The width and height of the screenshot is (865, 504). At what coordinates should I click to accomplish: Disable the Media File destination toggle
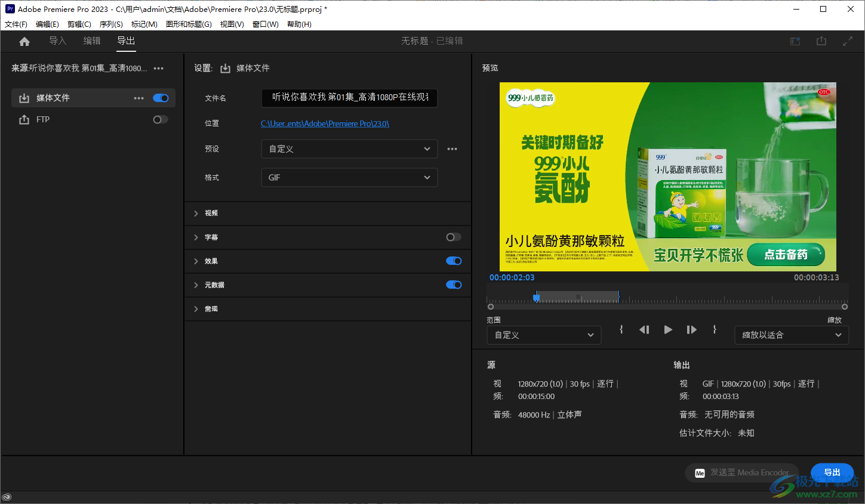point(161,98)
